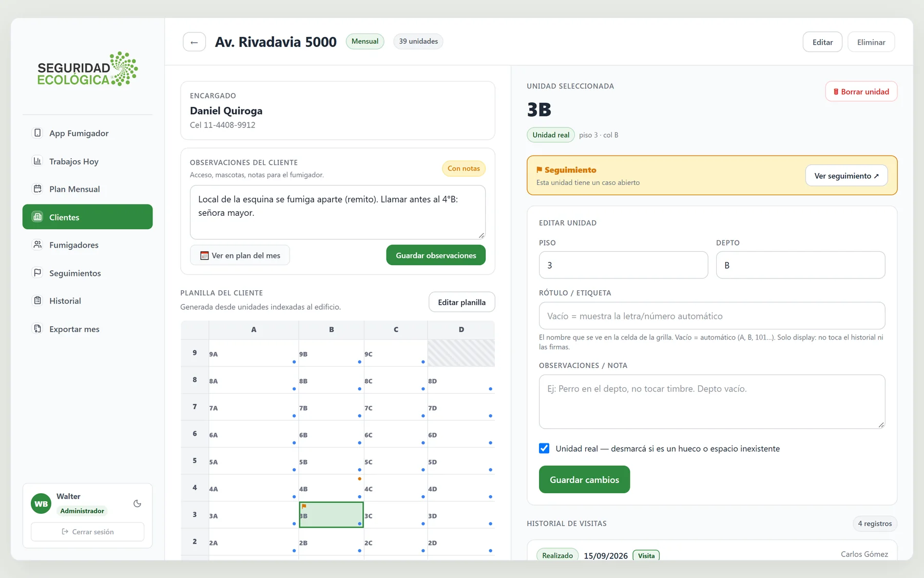Open Trabajos Hoy in the sidebar

point(87,161)
